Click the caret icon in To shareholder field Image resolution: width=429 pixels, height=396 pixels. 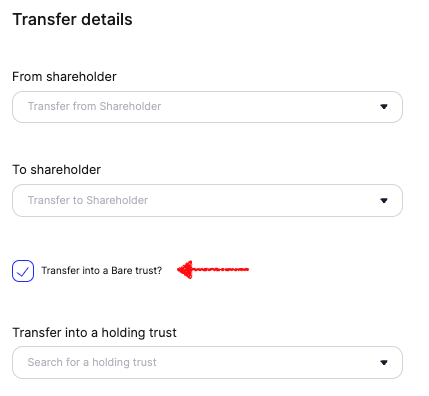[384, 200]
